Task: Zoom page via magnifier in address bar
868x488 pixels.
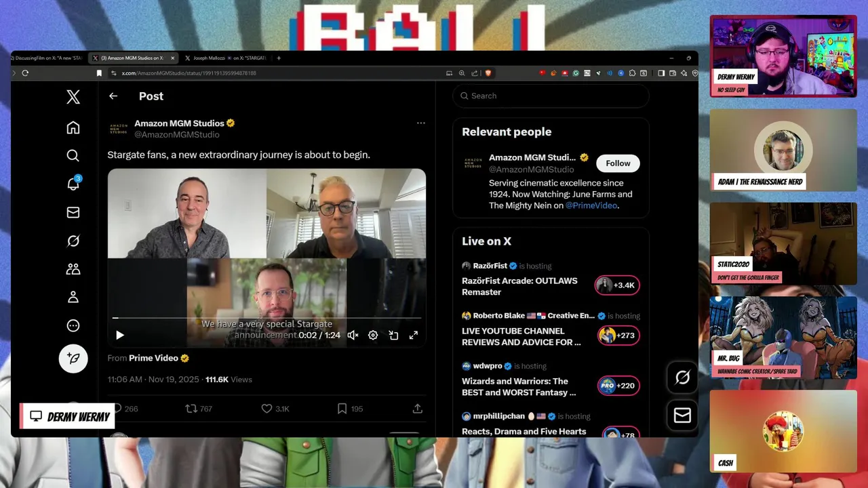Action: [x=462, y=73]
